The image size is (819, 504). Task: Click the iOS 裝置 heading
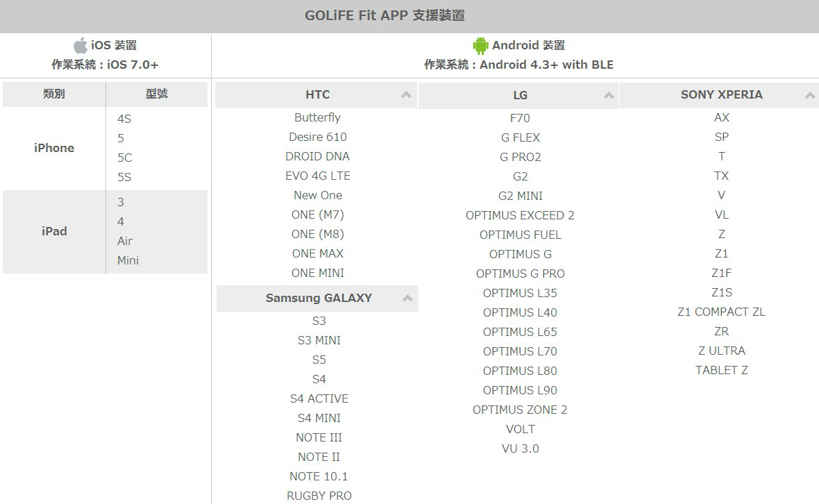pos(114,45)
